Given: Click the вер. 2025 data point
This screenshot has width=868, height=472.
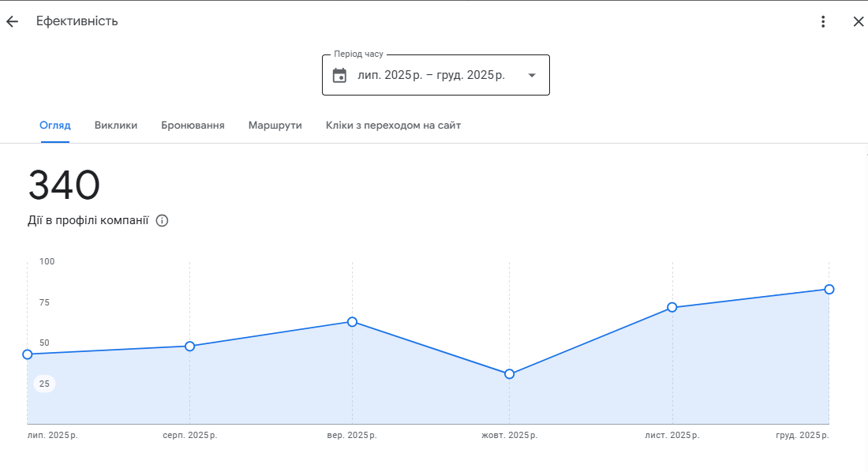Looking at the screenshot, I should click(x=352, y=322).
